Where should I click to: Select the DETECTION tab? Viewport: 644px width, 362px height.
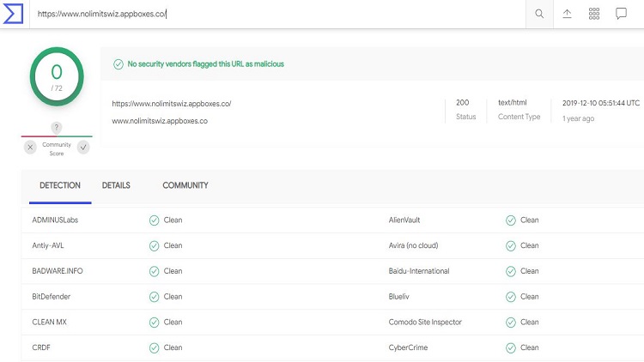(60, 185)
